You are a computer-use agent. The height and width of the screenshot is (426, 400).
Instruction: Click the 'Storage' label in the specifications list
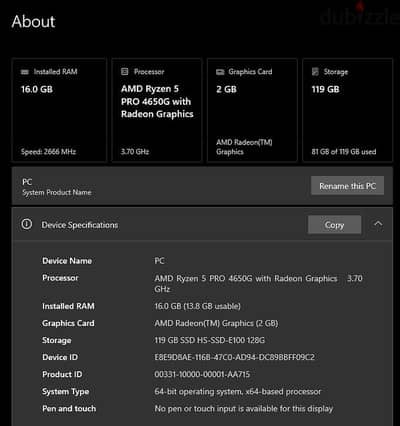pos(56,340)
